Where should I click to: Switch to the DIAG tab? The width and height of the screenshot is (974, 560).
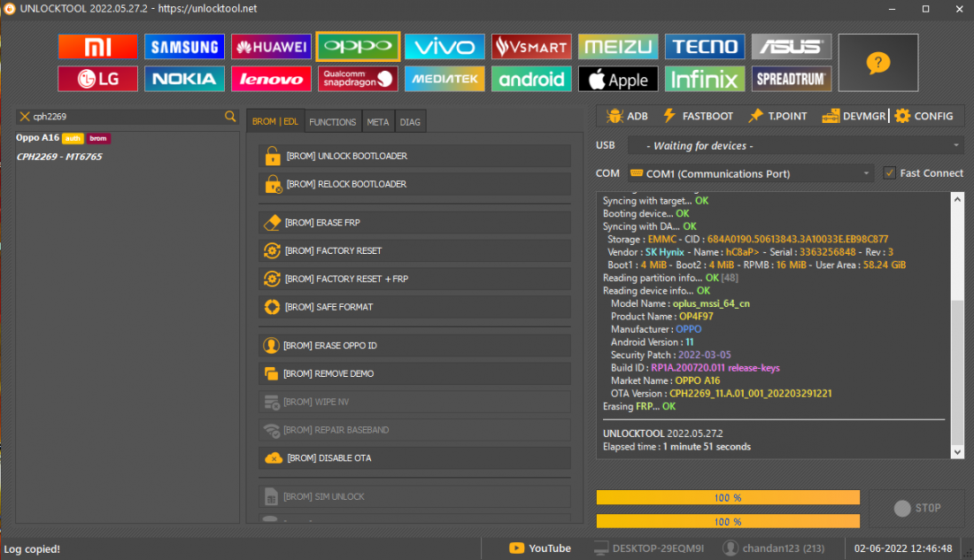coord(410,122)
